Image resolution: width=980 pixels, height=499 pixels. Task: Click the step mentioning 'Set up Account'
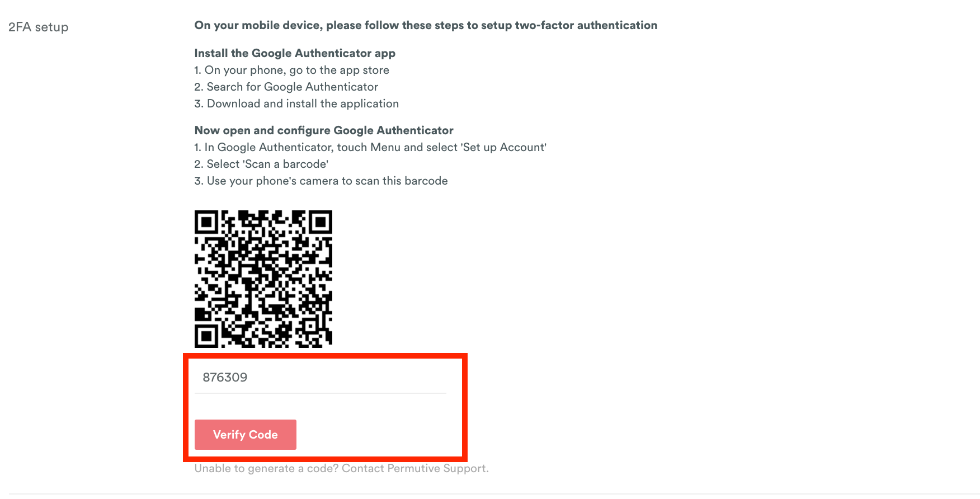point(370,147)
